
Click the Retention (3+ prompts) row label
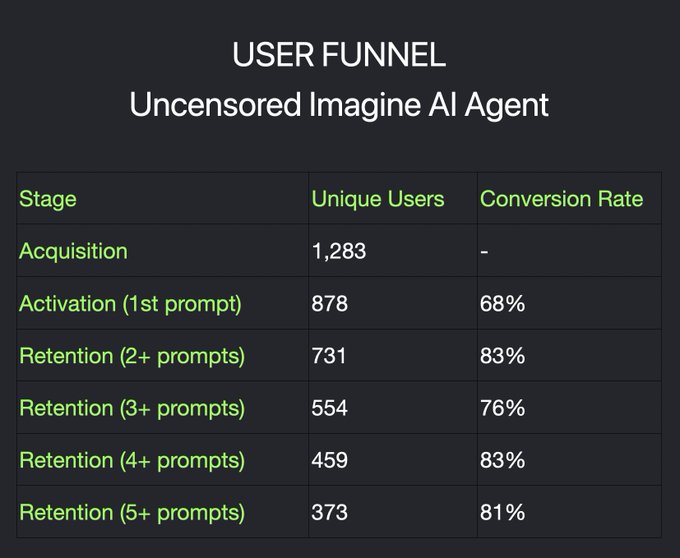[132, 408]
